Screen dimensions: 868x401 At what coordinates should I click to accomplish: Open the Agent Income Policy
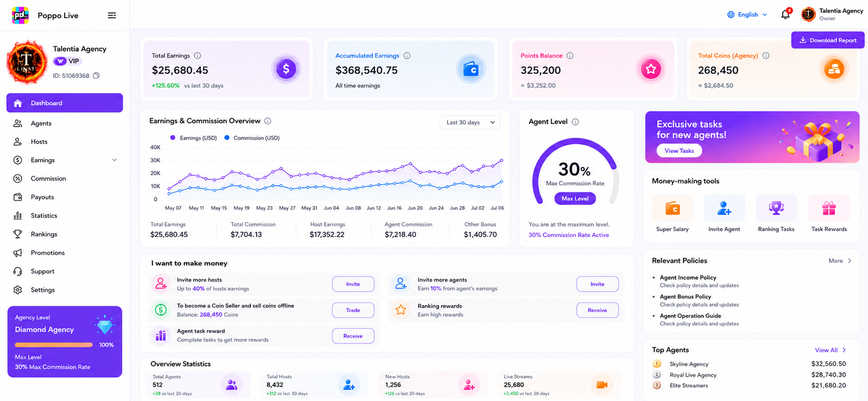tap(688, 277)
